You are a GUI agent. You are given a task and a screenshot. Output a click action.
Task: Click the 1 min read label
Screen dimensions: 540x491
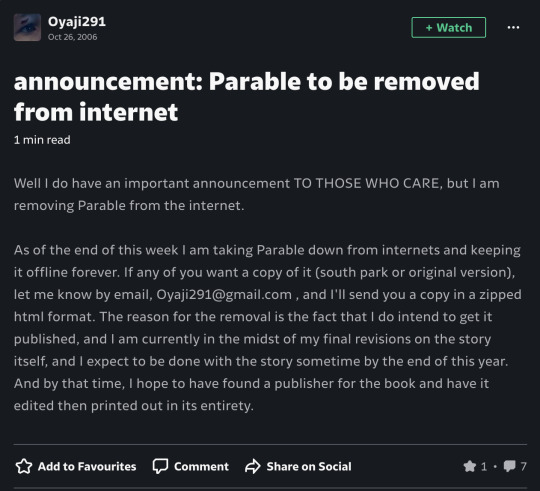click(42, 140)
